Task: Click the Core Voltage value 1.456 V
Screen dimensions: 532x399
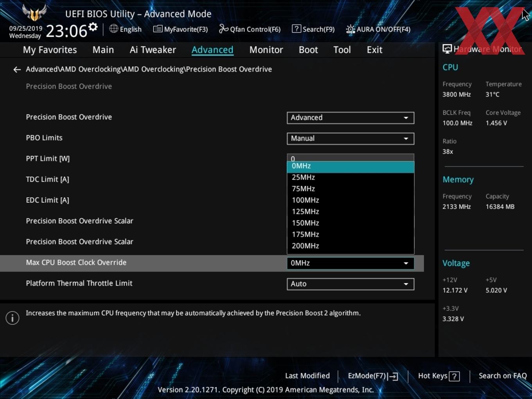Action: pyautogui.click(x=496, y=123)
